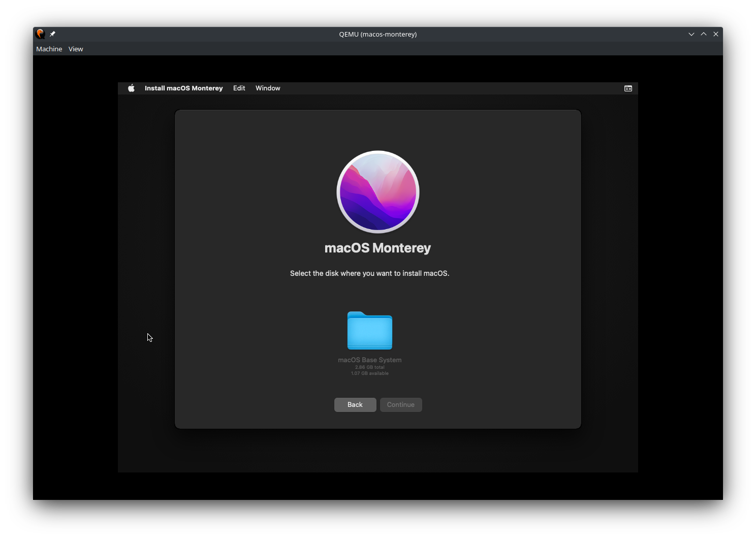
Task: Click the '2.86 GB total' text
Action: click(x=370, y=367)
